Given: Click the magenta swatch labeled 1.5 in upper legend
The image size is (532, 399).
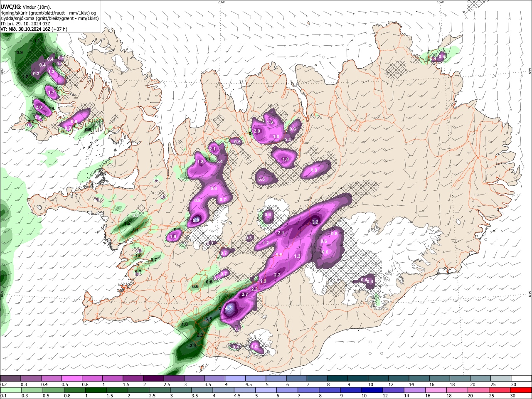Looking at the screenshot, I should (x=133, y=379).
